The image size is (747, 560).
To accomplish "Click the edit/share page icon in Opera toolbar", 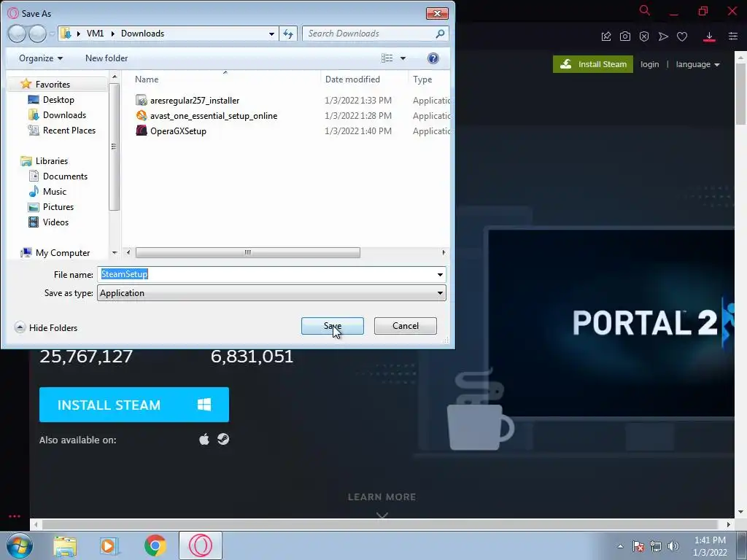I will (606, 36).
